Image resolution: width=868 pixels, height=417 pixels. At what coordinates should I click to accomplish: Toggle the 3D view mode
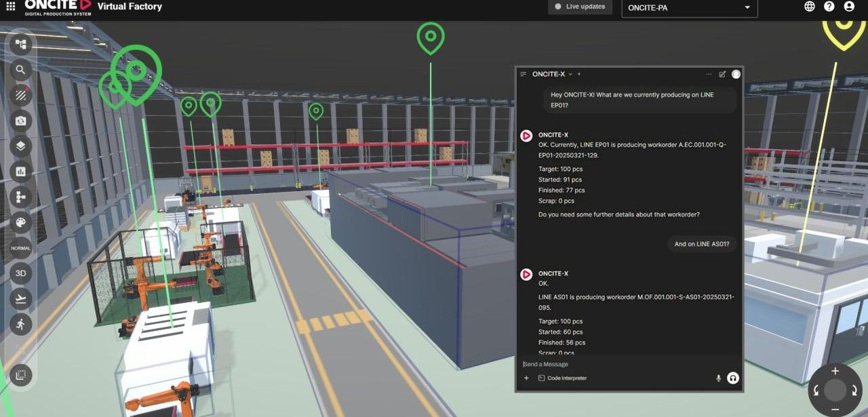21,273
